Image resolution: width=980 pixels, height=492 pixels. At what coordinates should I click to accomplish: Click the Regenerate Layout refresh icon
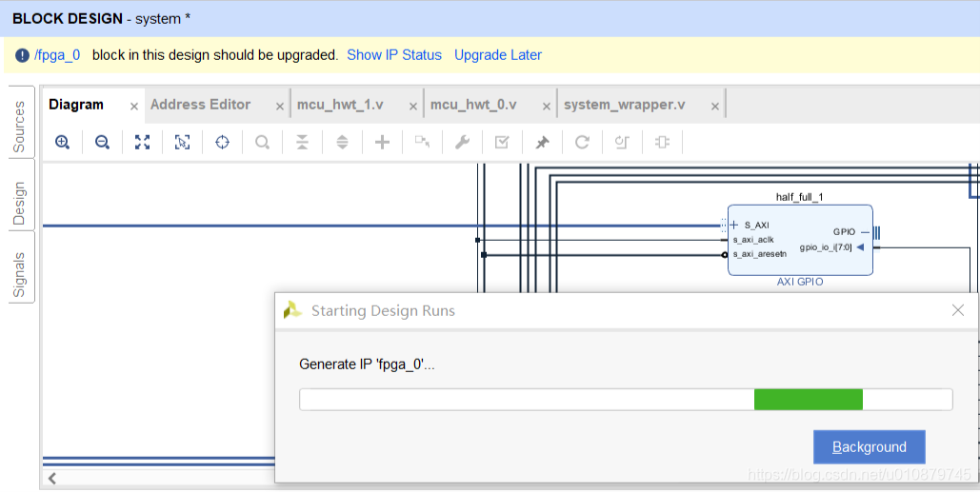pyautogui.click(x=582, y=143)
